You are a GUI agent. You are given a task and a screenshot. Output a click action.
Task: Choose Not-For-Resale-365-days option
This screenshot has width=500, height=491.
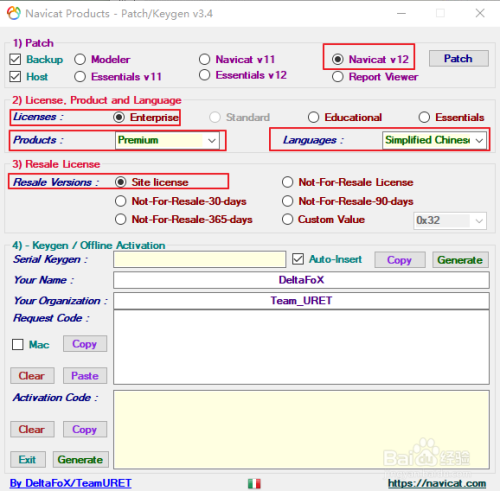(x=121, y=219)
